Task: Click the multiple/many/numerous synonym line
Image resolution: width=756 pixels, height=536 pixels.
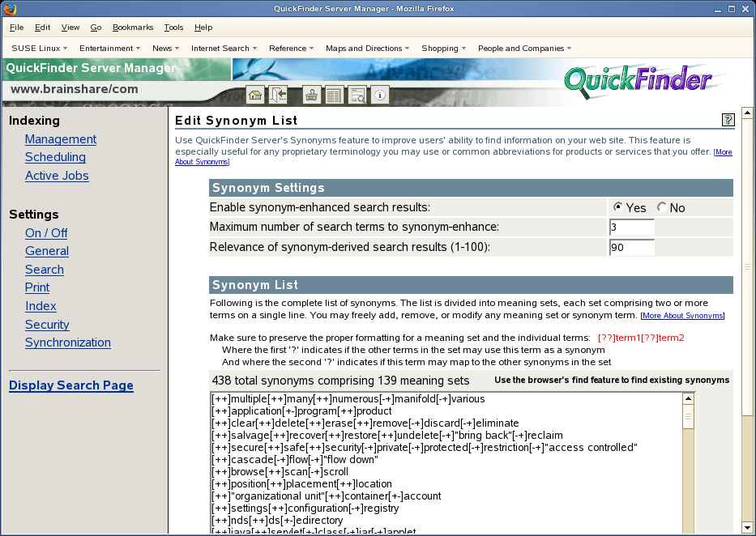Action: point(348,399)
